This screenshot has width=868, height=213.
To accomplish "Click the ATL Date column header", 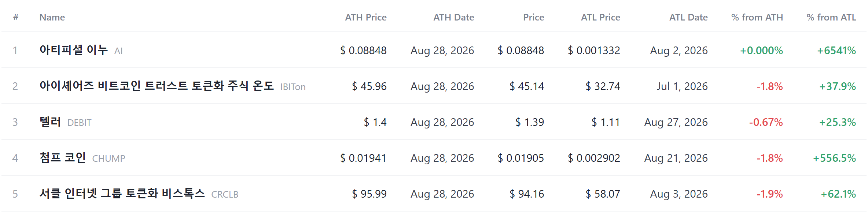I will (688, 17).
